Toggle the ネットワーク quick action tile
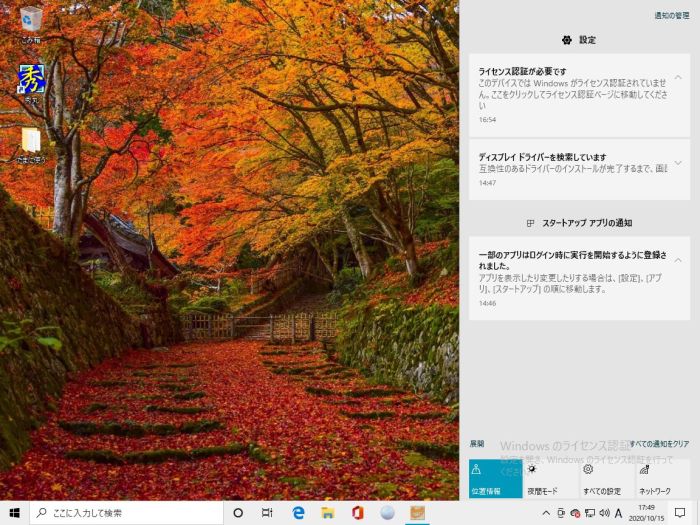The width and height of the screenshot is (700, 525). click(663, 479)
